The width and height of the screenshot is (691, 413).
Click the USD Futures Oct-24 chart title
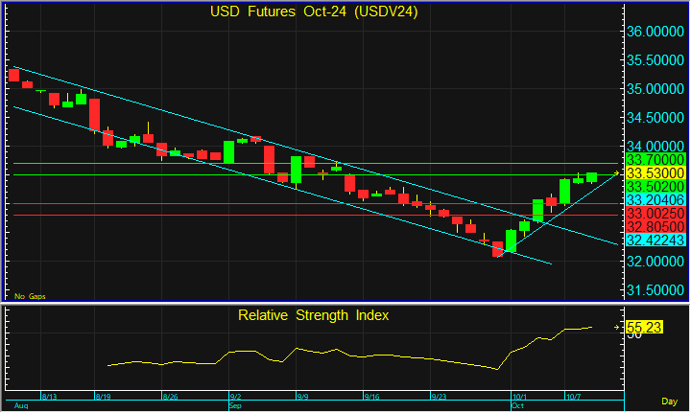point(313,12)
